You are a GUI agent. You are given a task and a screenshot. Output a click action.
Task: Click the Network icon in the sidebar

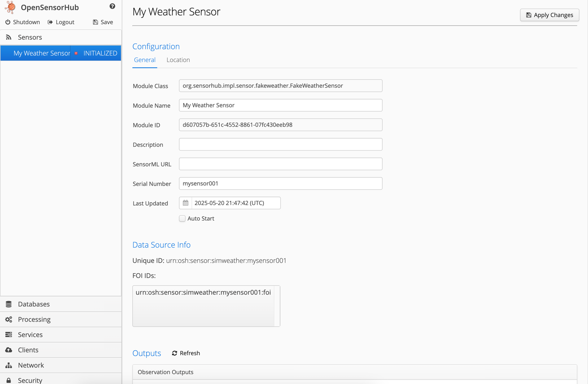tap(9, 365)
